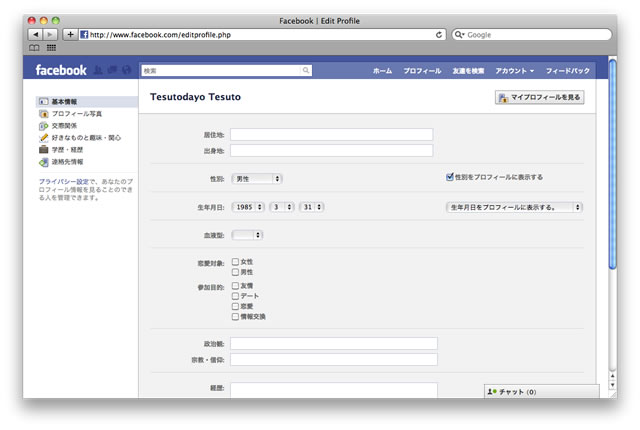The width and height of the screenshot is (640, 430).
Task: Click the Facebook search magnifier button
Action: (x=306, y=71)
